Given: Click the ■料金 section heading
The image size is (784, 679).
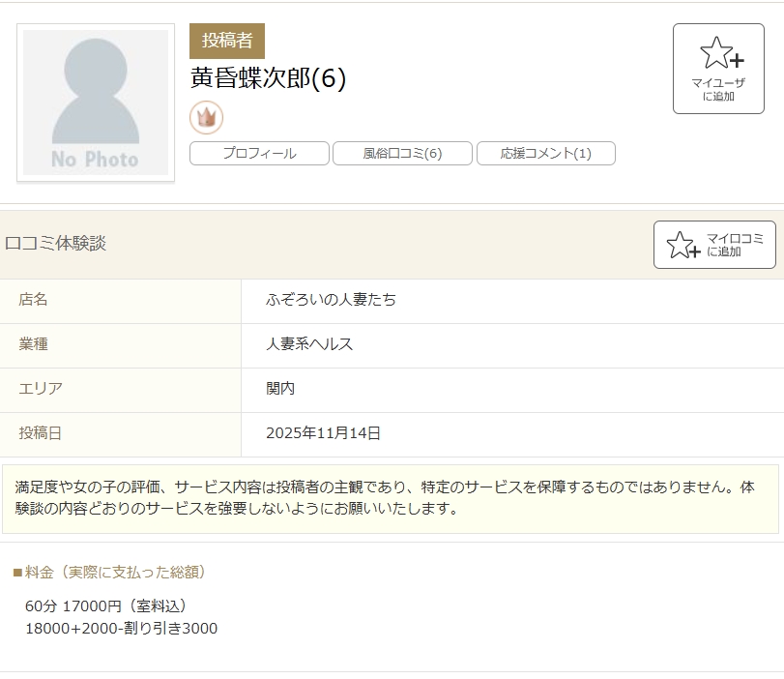Looking at the screenshot, I should coord(108,573).
